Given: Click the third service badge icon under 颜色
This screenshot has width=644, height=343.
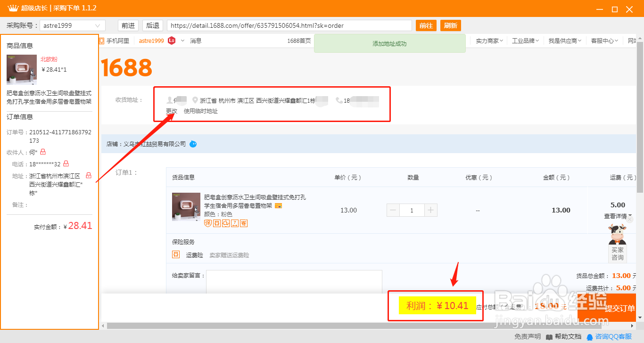Looking at the screenshot, I should point(226,223).
